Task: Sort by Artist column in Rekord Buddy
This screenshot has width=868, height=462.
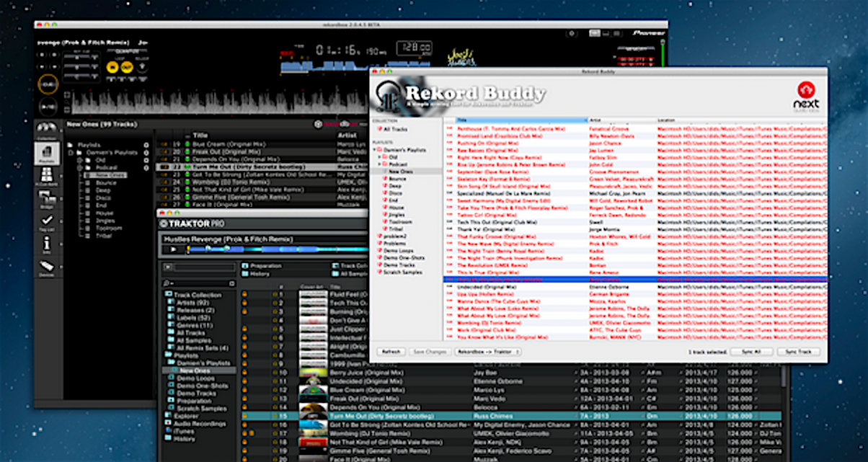Action: 622,120
